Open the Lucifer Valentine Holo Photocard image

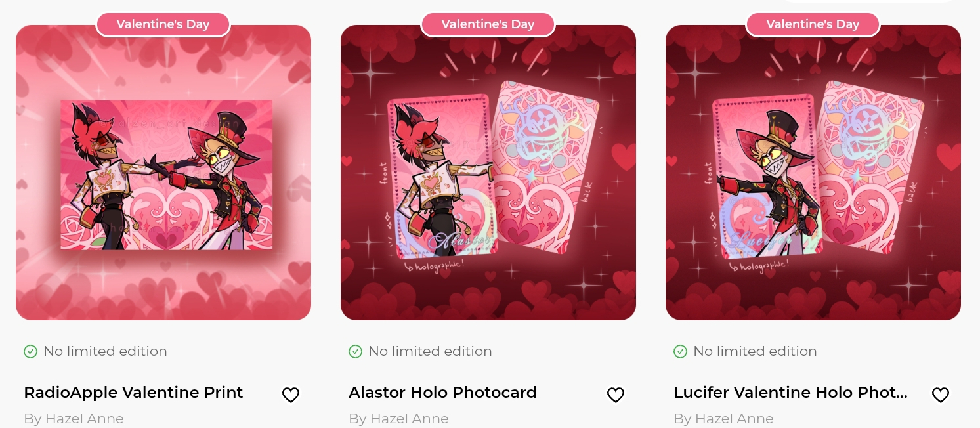point(813,173)
